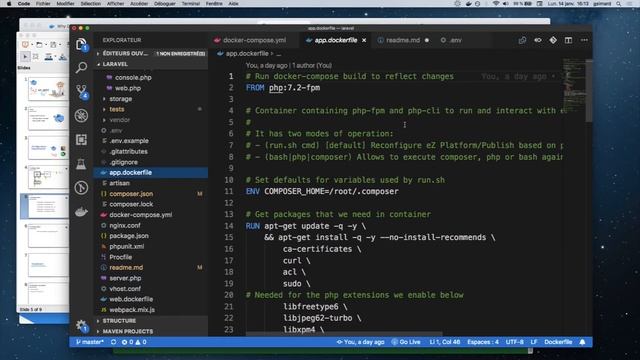640x360 pixels.
Task: Open console.php in the explorer
Action: (x=133, y=77)
